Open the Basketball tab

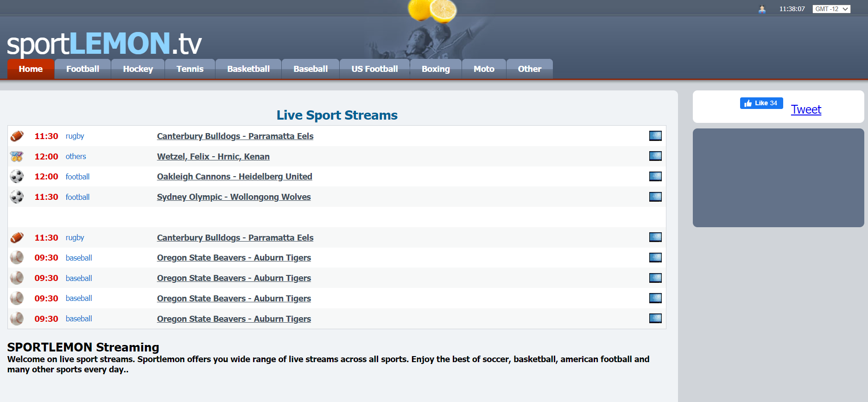tap(248, 69)
